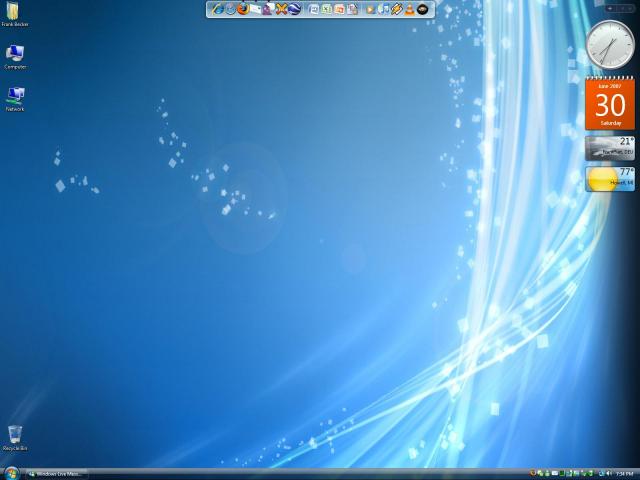Launch Winamp from the top dock
Image resolution: width=640 pixels, height=480 pixels.
(396, 9)
